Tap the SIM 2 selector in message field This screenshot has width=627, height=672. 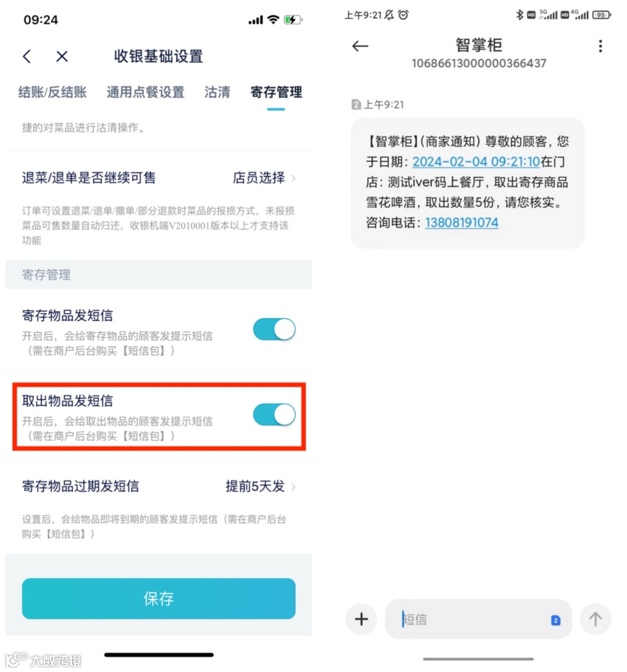click(556, 620)
